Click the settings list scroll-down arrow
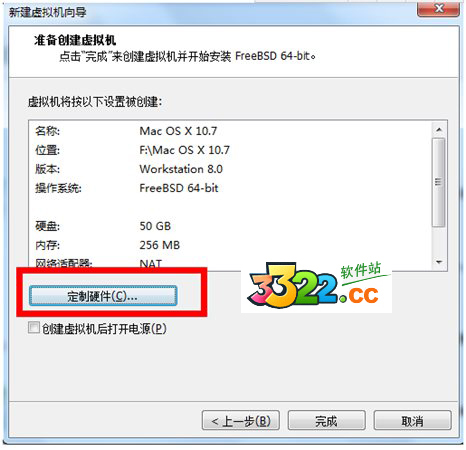Viewport: 466px width, 450px height. [x=439, y=262]
